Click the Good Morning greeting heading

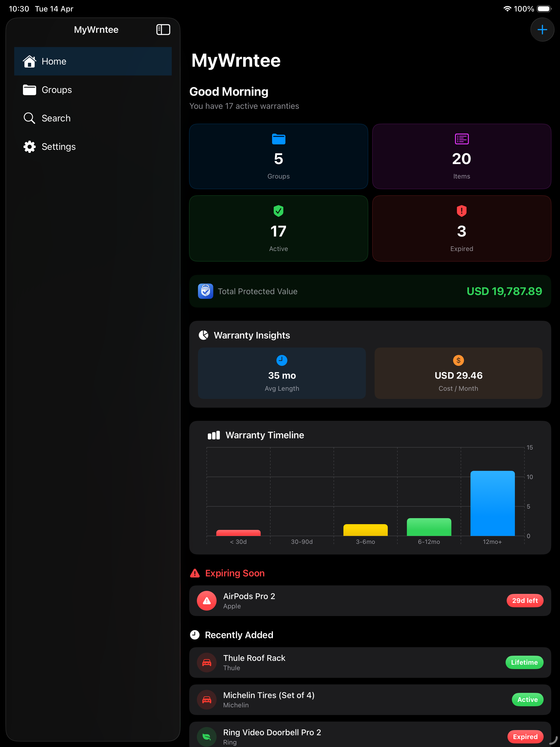coord(229,92)
